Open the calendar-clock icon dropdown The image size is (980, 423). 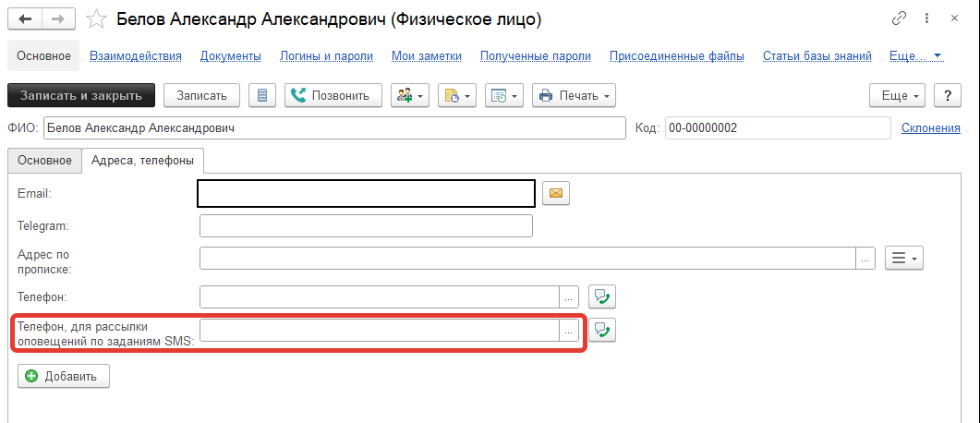(x=503, y=96)
